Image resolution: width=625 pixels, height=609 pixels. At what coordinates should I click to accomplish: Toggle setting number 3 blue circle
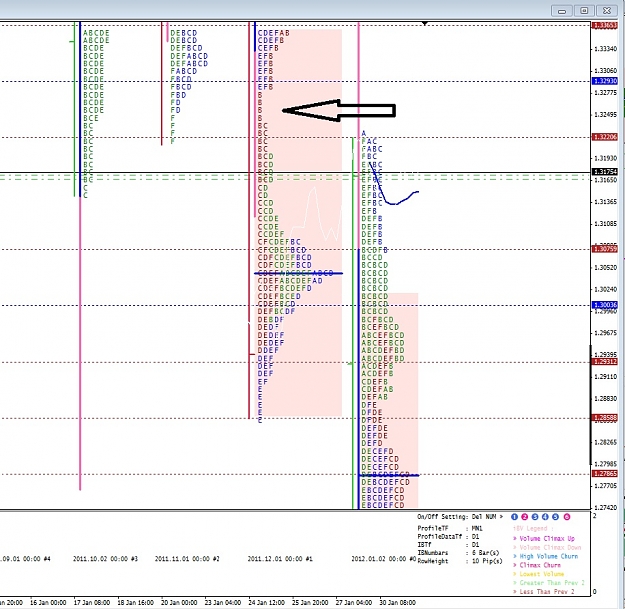point(535,517)
